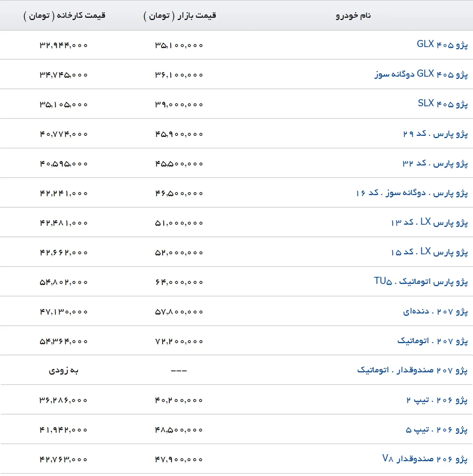Select factory price ۳۶,۲۸۶,۰۰۰
The image size is (473, 476).
(64, 400)
